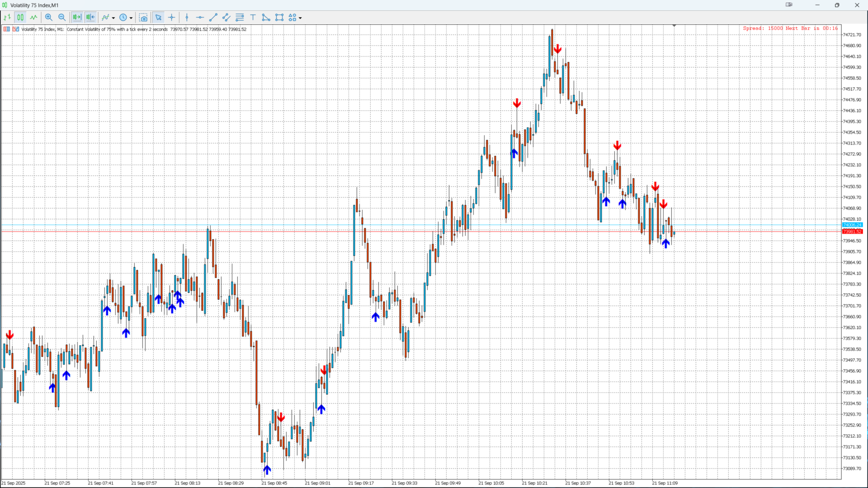Activate the crosshair tool
The image size is (868, 488).
[x=172, y=18]
